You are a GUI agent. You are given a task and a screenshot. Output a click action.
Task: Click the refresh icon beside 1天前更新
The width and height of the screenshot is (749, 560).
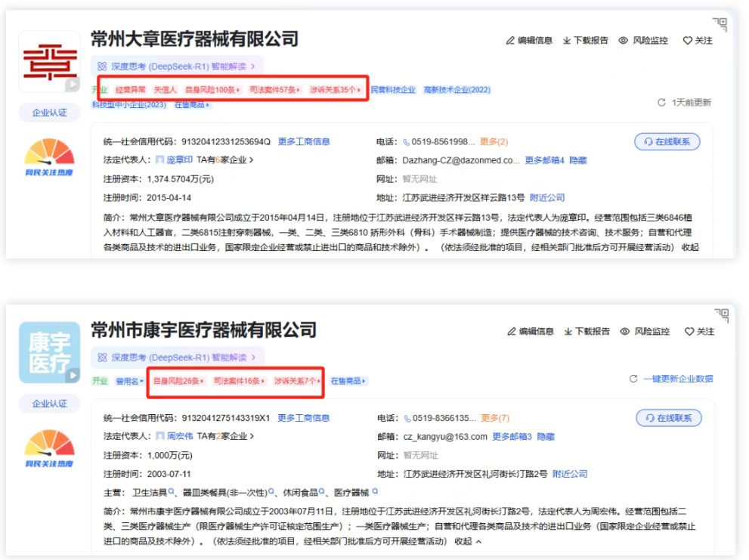(661, 103)
